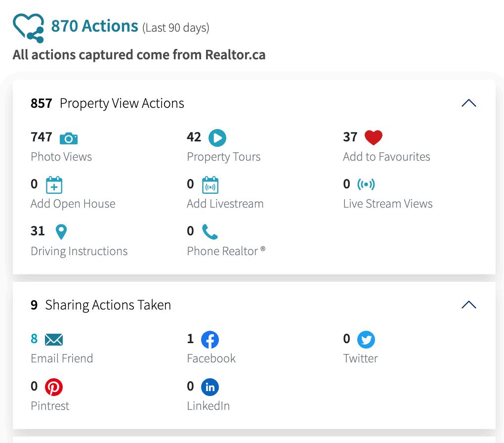
Task: Click the Property Tours play icon
Action: coord(217,137)
